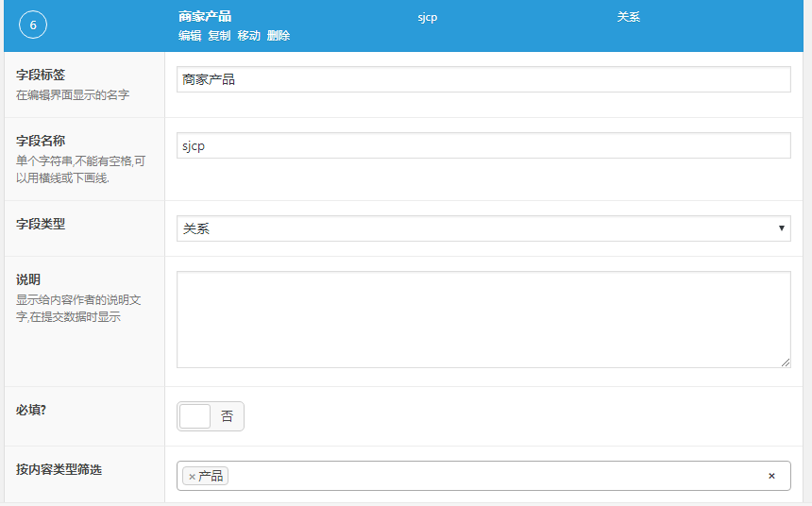This screenshot has width=812, height=506.
Task: Click the 说明 textarea resize handle
Action: click(786, 363)
